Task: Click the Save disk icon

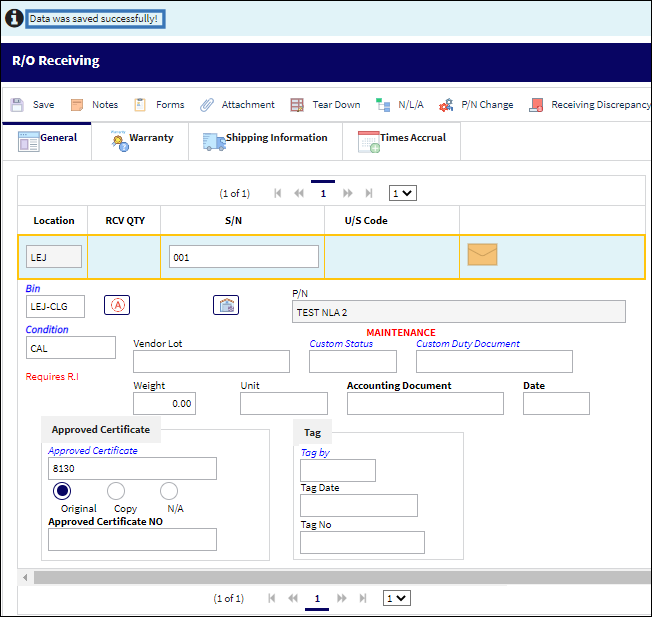Action: [x=17, y=105]
